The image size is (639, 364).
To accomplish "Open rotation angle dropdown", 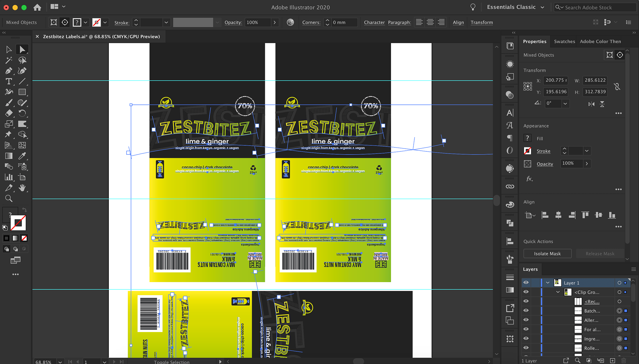I will [x=565, y=103].
